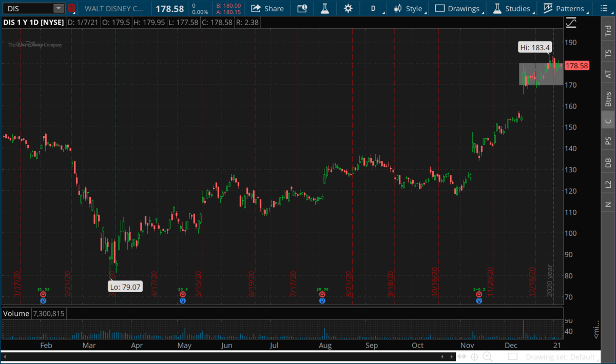The width and height of the screenshot is (616, 364).
Task: Open chart settings gear icon
Action: 349,8
